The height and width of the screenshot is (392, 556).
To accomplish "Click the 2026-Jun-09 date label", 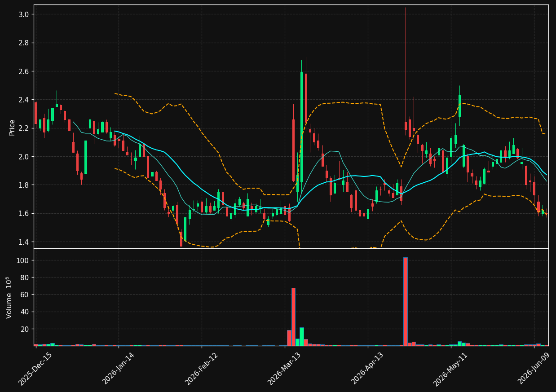I will [x=533, y=368].
